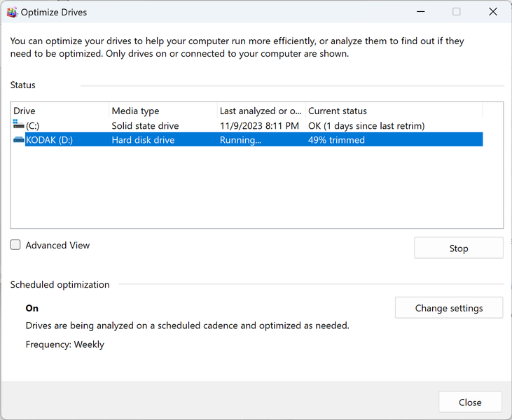Click the Optimize Drives app icon in title bar
Viewport: 512px width, 420px height.
(x=12, y=12)
